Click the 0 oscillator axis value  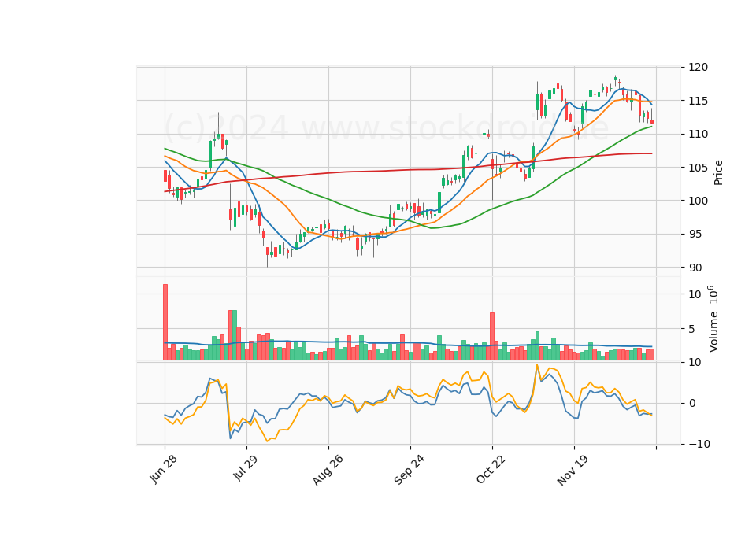[x=692, y=403]
